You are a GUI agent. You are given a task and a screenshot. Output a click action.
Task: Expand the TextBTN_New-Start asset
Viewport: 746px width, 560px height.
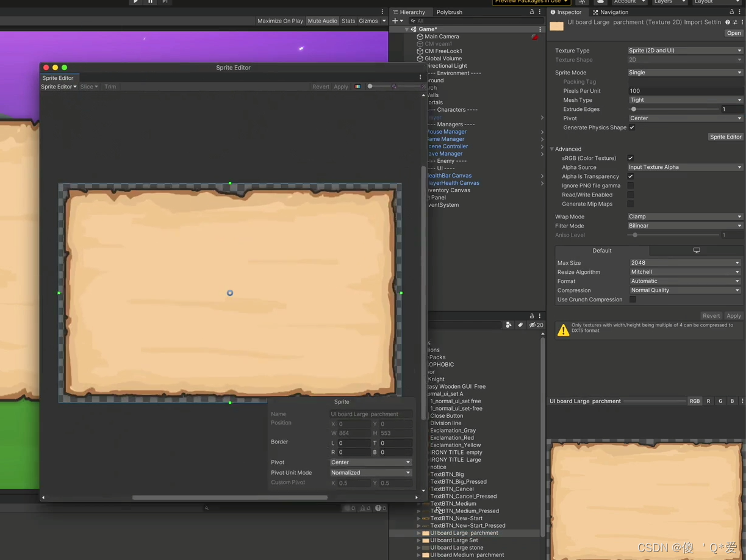tap(418, 519)
